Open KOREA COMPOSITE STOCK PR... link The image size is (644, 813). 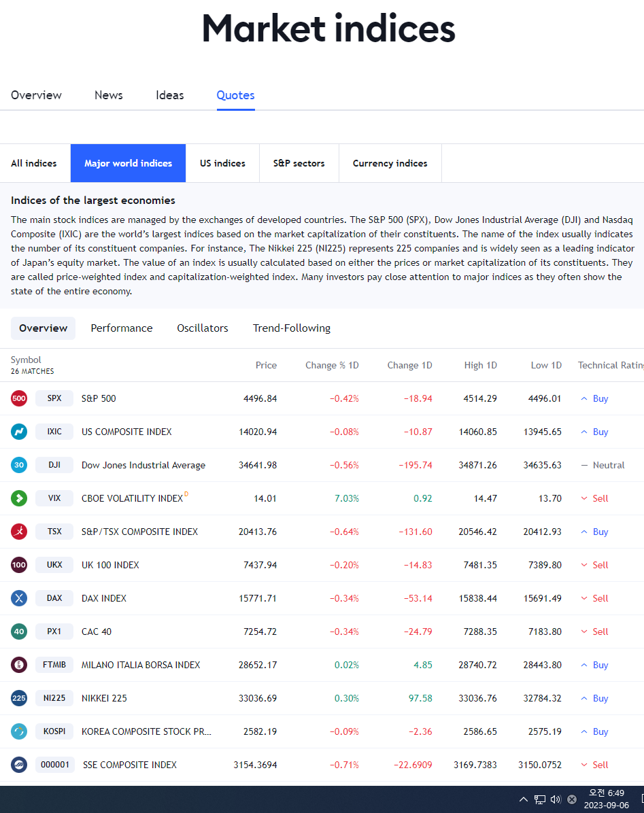(146, 731)
